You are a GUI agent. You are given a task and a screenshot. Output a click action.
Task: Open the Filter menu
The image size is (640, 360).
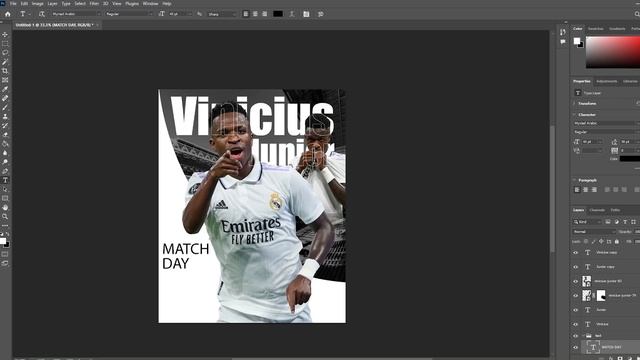[x=94, y=4]
